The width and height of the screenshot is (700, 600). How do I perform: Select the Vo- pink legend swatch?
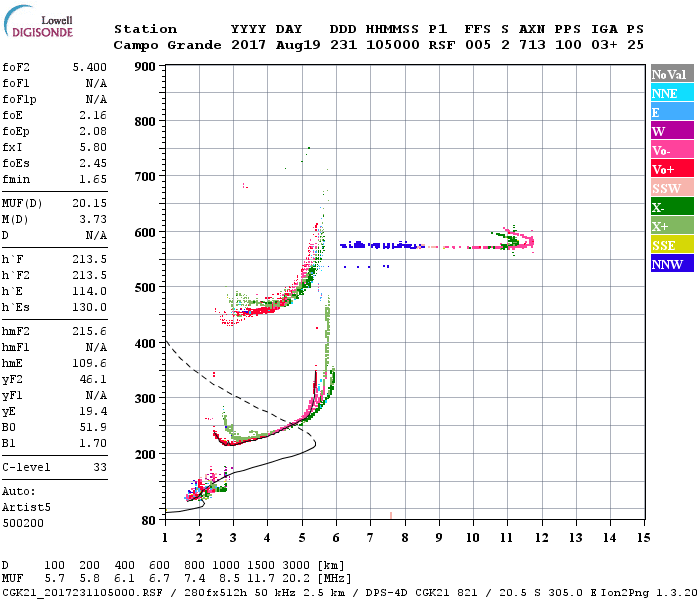(x=672, y=150)
